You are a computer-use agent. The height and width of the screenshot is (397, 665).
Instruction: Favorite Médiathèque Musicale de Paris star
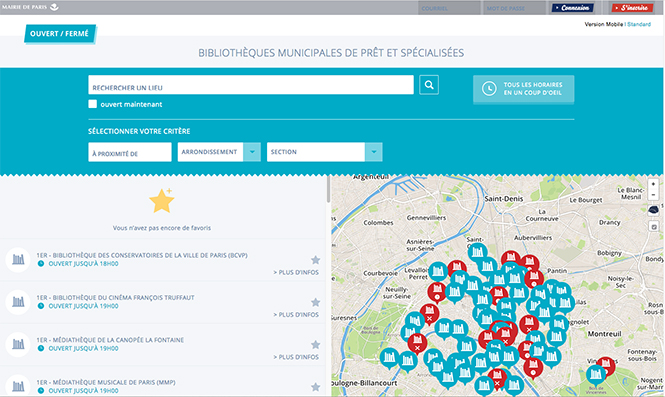pyautogui.click(x=315, y=387)
